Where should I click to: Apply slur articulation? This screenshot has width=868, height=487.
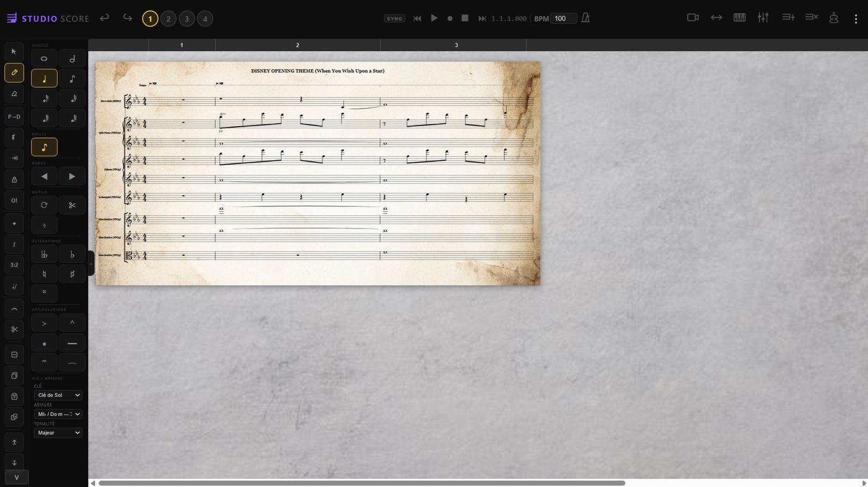(x=72, y=362)
